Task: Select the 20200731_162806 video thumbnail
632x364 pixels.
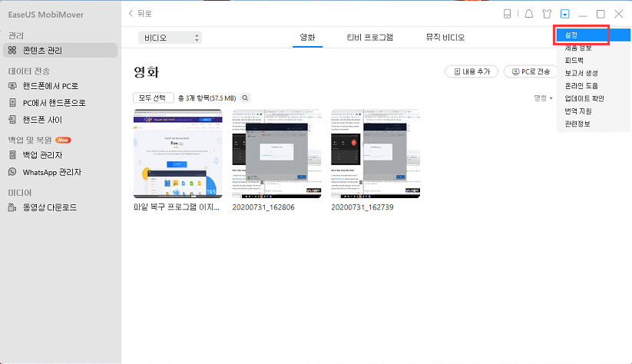Action: (276, 154)
